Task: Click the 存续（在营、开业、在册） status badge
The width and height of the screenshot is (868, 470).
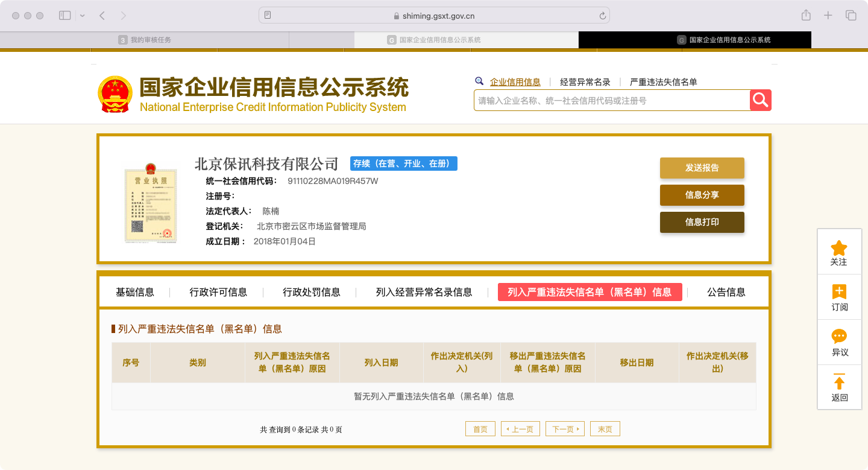Action: 404,164
